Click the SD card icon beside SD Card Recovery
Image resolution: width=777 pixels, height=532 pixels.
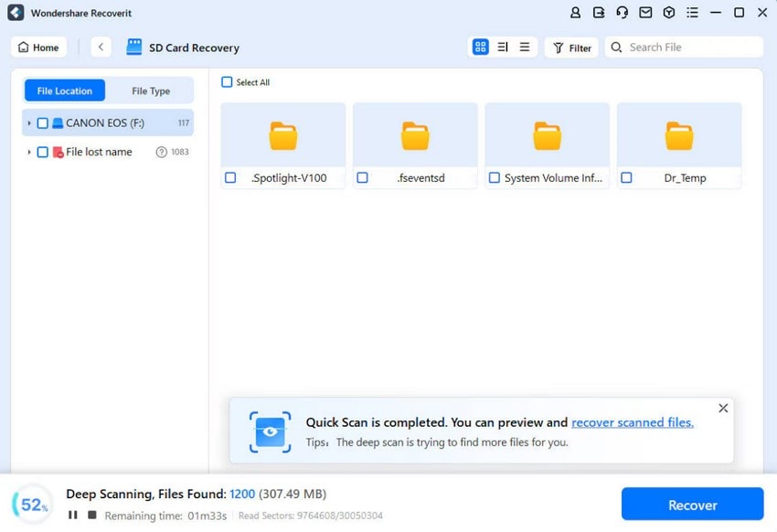[x=133, y=47]
